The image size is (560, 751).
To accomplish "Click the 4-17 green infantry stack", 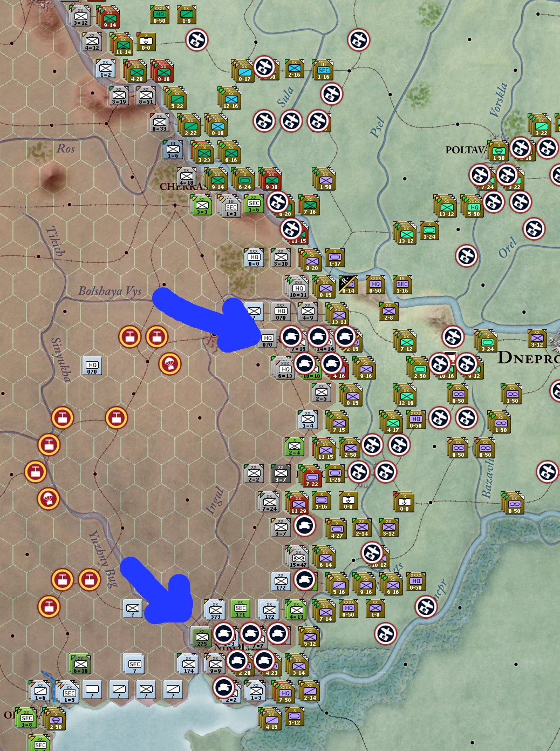I will pos(392,423).
